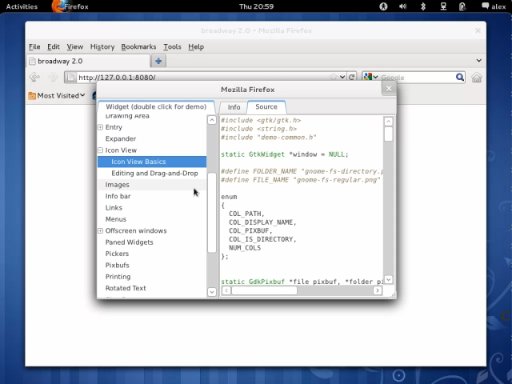Viewport: 512px width, 384px height.
Task: Open the Help menu
Action: click(x=196, y=47)
